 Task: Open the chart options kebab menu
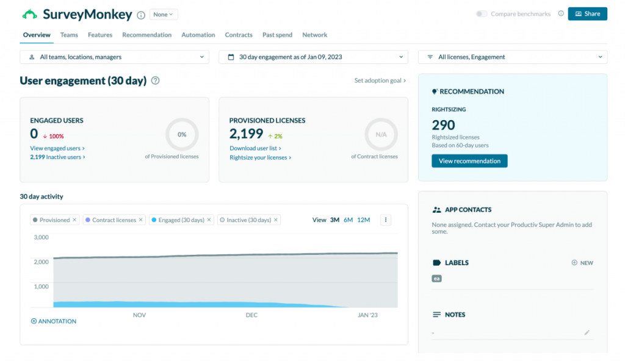click(385, 219)
